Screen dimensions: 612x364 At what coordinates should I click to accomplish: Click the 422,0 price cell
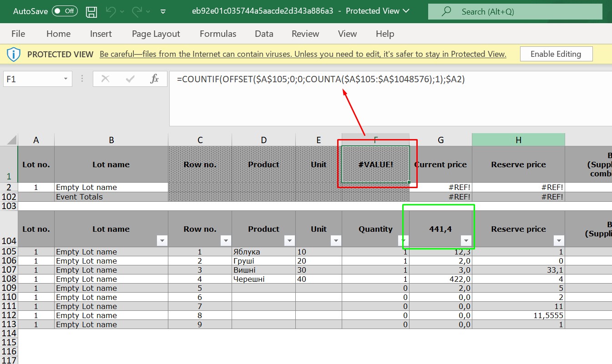pos(440,279)
